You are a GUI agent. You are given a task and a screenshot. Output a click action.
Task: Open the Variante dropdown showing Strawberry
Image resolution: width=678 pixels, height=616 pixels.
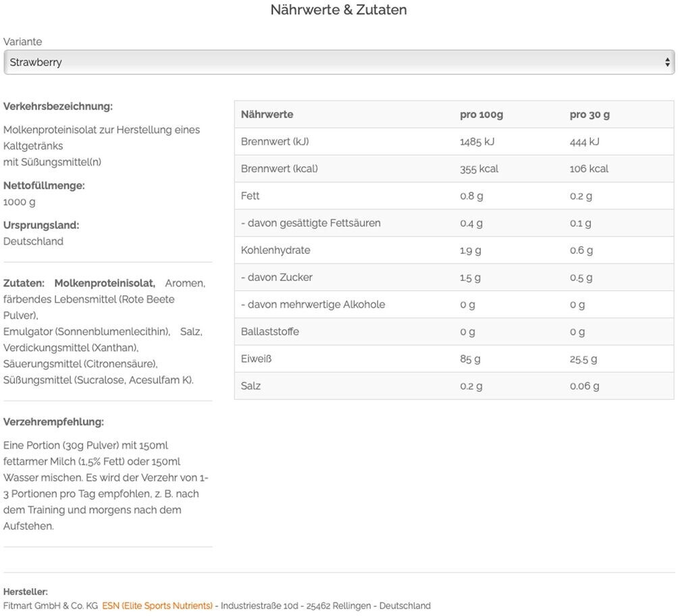tap(338, 62)
